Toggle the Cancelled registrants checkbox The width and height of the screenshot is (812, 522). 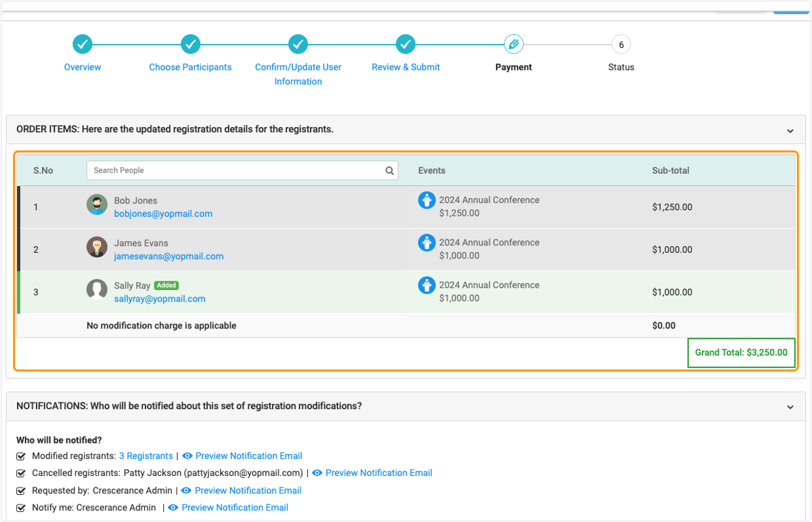[21, 473]
